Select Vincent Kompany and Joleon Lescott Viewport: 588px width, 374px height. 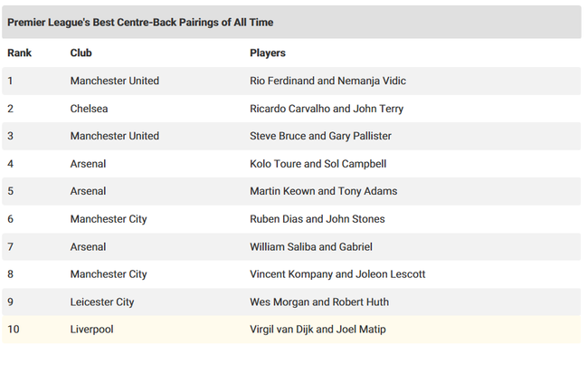tap(337, 274)
